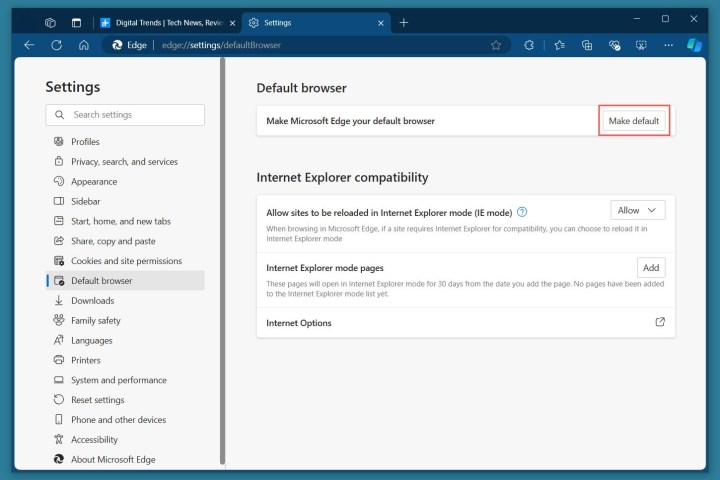720x480 pixels.
Task: Open the Collections toolbar icon
Action: [587, 45]
